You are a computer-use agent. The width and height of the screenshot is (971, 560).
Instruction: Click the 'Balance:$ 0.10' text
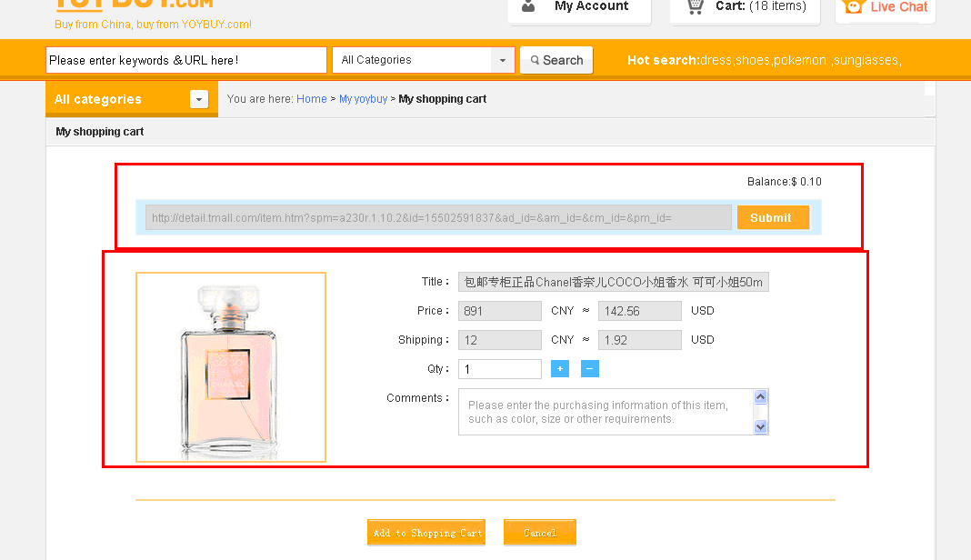[784, 182]
